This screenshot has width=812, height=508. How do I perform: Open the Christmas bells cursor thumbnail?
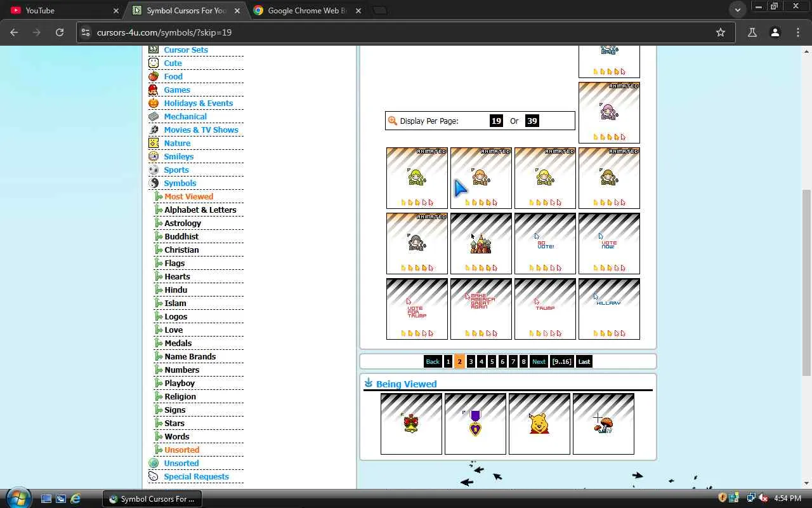411,424
